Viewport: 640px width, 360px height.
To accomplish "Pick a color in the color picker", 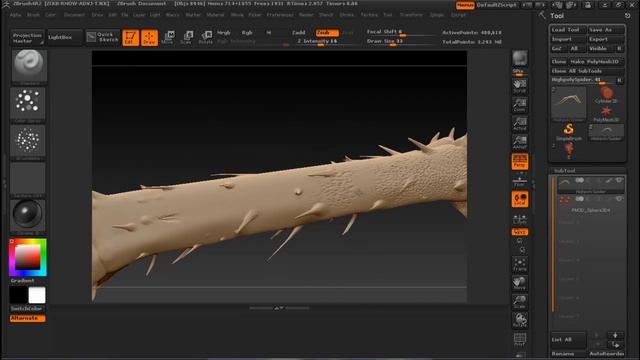I will tap(28, 257).
